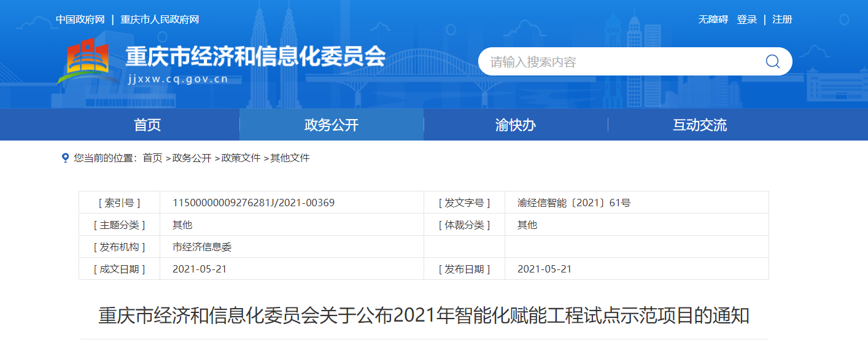This screenshot has height=340, width=868.
Task: Click 首页 in the breadcrumb
Action: point(153,158)
